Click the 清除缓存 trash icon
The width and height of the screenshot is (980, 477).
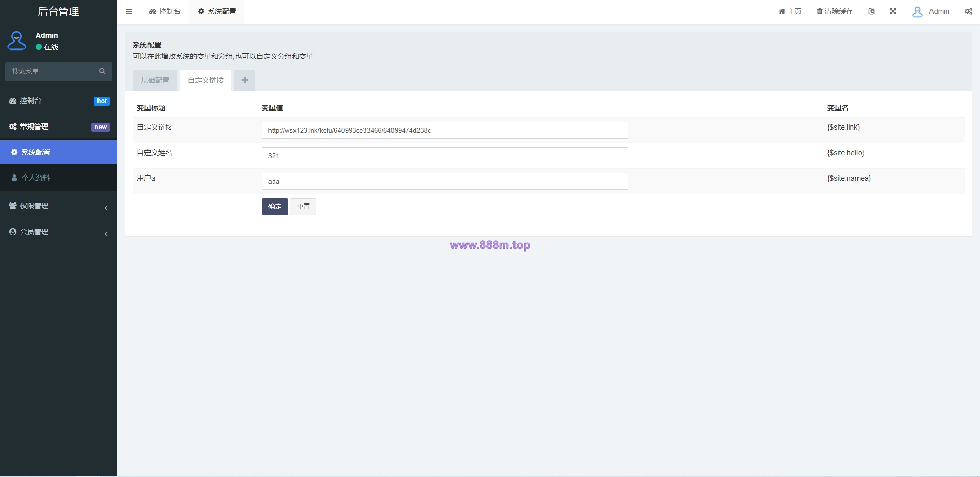click(820, 11)
